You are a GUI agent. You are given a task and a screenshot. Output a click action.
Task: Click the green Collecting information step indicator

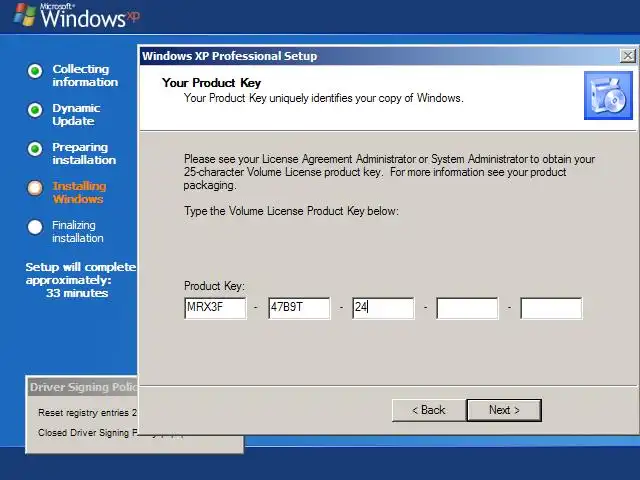[35, 71]
